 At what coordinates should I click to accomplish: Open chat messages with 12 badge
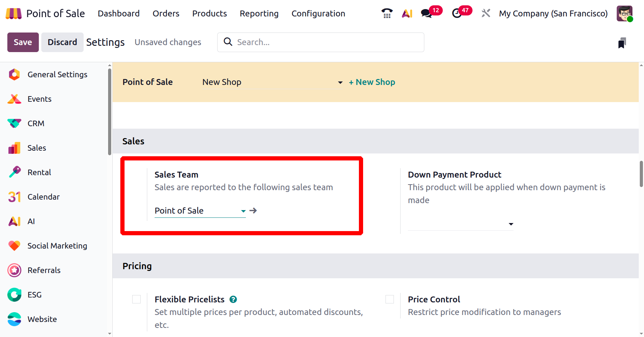pyautogui.click(x=426, y=13)
